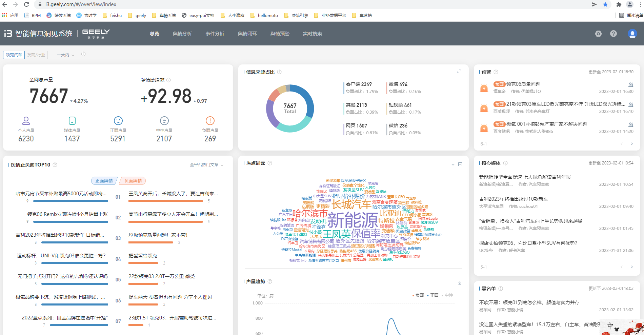Click 正面声量 smiley icon
The width and height of the screenshot is (644, 335).
click(118, 121)
